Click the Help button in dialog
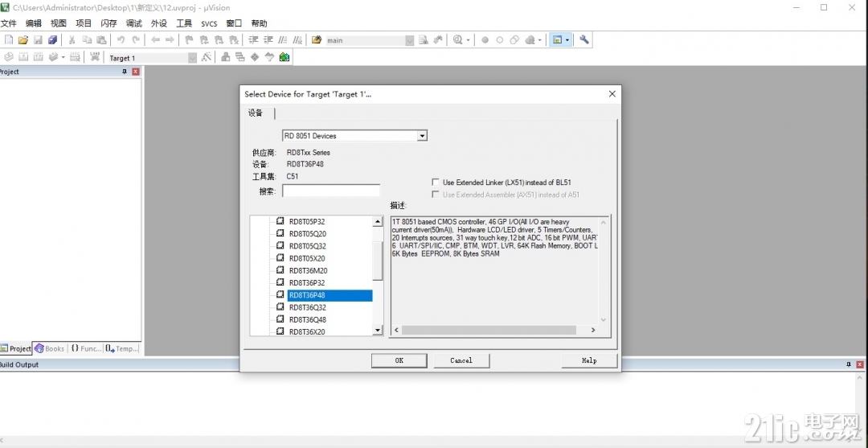 click(589, 360)
